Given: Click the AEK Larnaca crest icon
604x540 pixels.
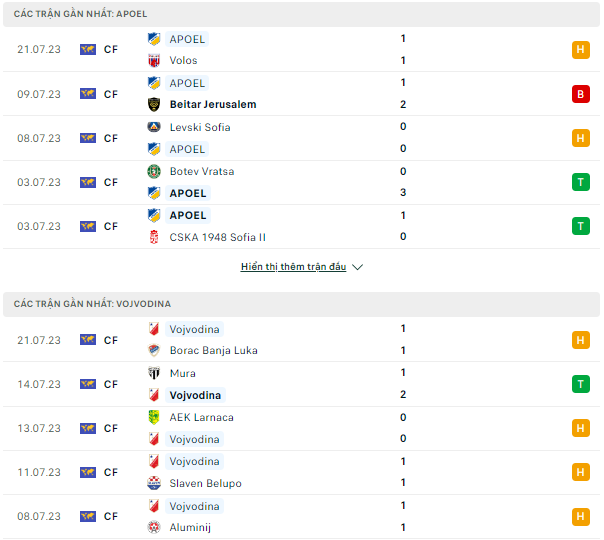Looking at the screenshot, I should click(x=154, y=417).
